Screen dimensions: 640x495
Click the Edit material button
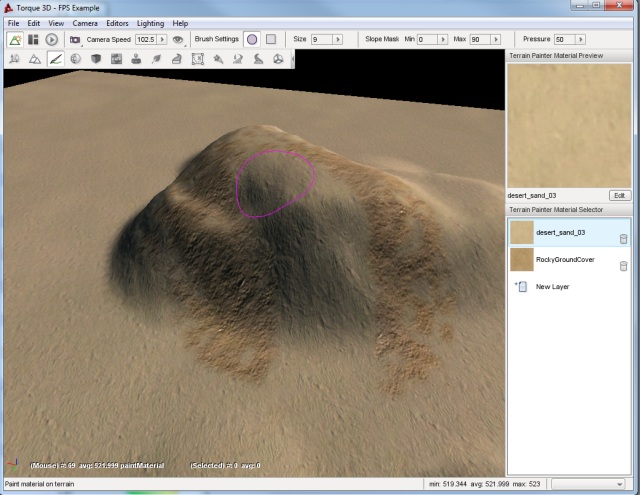click(x=619, y=195)
